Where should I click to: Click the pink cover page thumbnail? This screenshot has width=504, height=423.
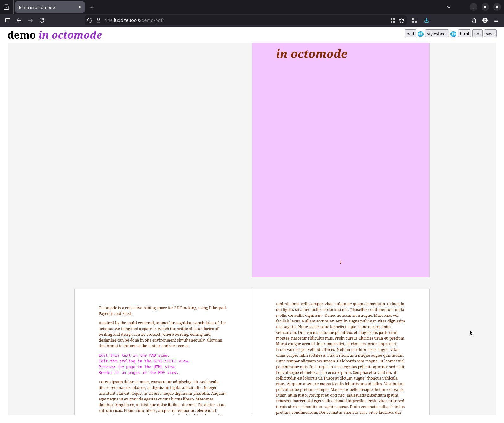pyautogui.click(x=341, y=160)
